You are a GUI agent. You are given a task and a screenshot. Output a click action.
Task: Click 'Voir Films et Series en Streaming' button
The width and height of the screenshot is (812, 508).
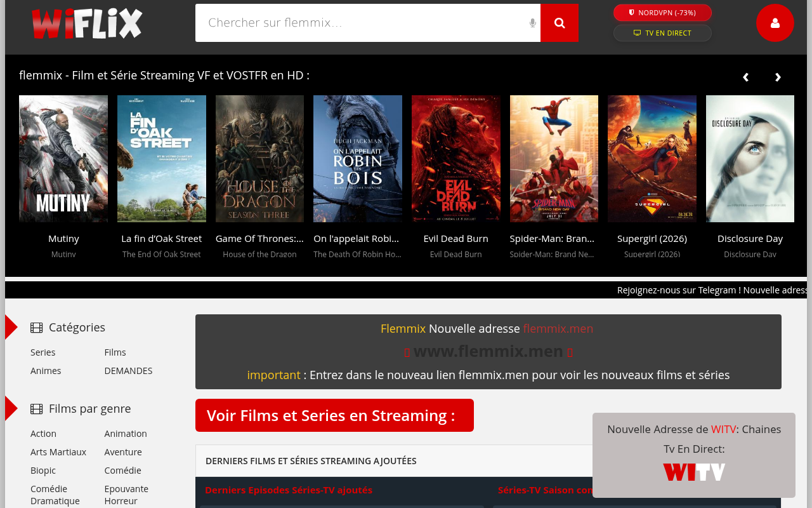[334, 415]
